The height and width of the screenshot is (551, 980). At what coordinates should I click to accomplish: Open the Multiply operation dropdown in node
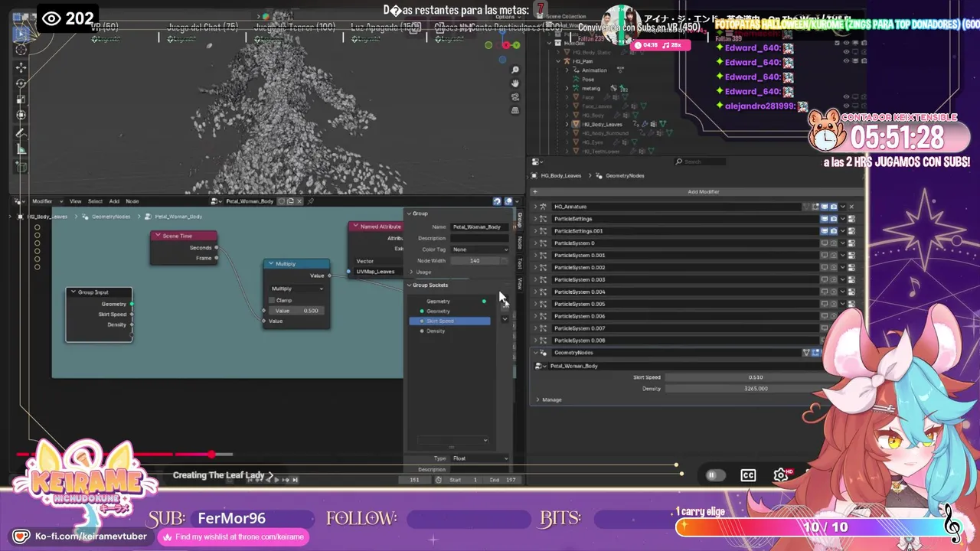[297, 289]
